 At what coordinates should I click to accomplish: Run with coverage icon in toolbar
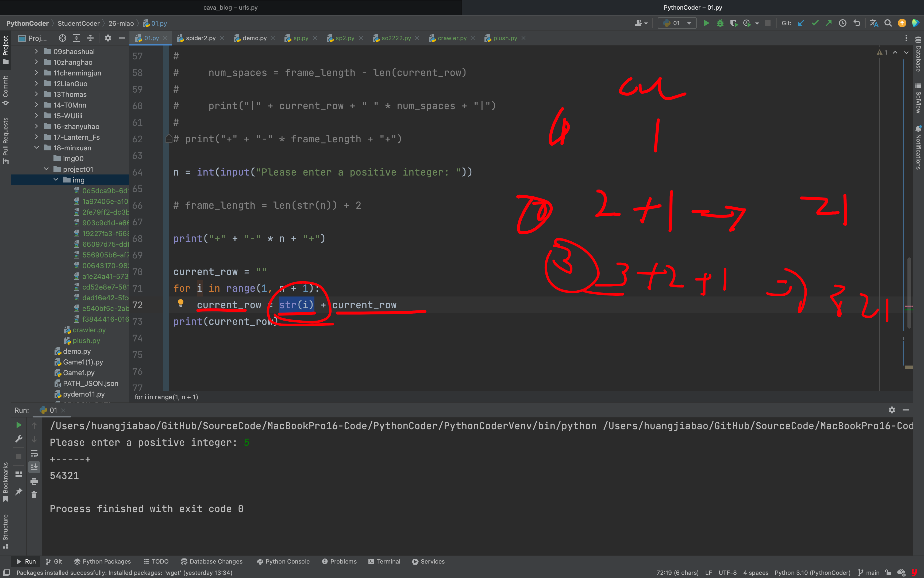pyautogui.click(x=733, y=23)
